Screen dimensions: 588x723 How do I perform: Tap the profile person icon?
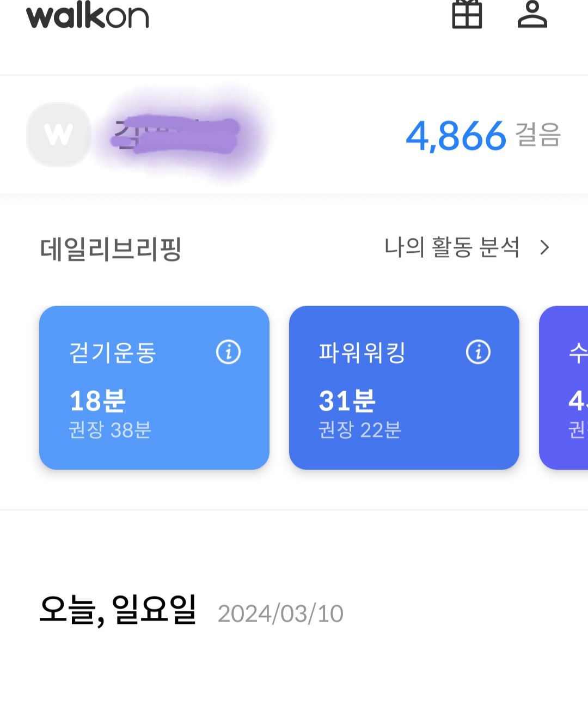tap(532, 14)
